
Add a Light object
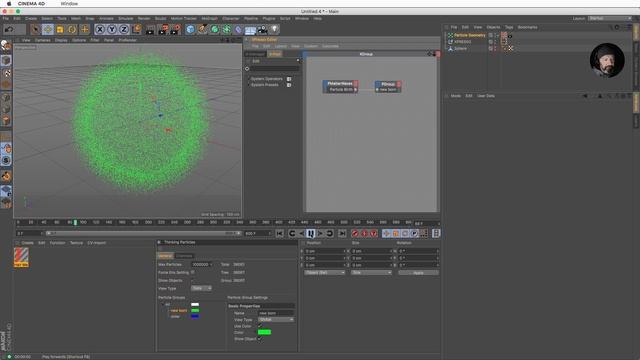[x=274, y=29]
